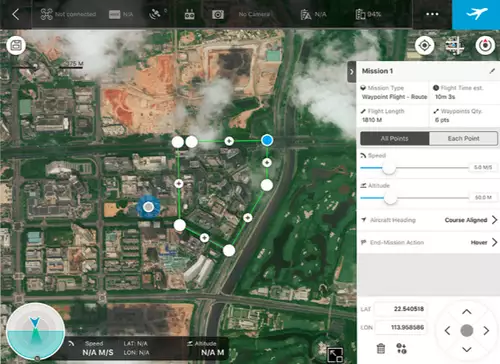This screenshot has height=364, width=500.
Task: Collapse the Mission 1 side panel
Action: coord(352,72)
